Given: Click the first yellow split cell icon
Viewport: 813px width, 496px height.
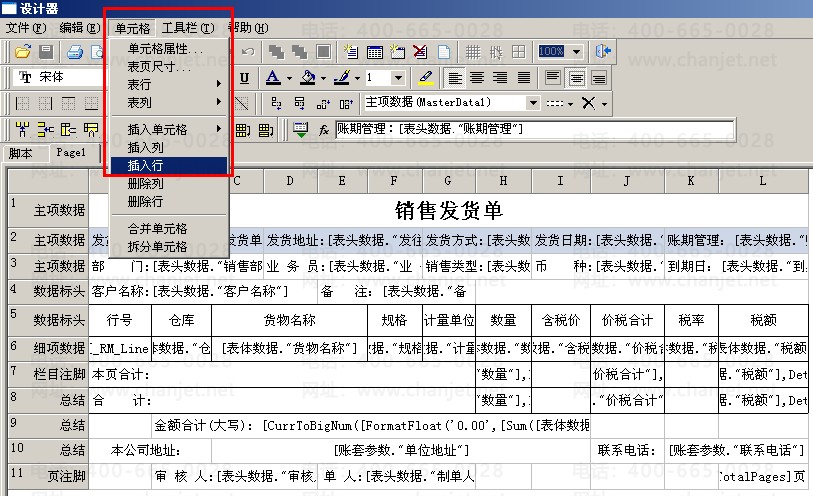Looking at the screenshot, I should click(22, 130).
